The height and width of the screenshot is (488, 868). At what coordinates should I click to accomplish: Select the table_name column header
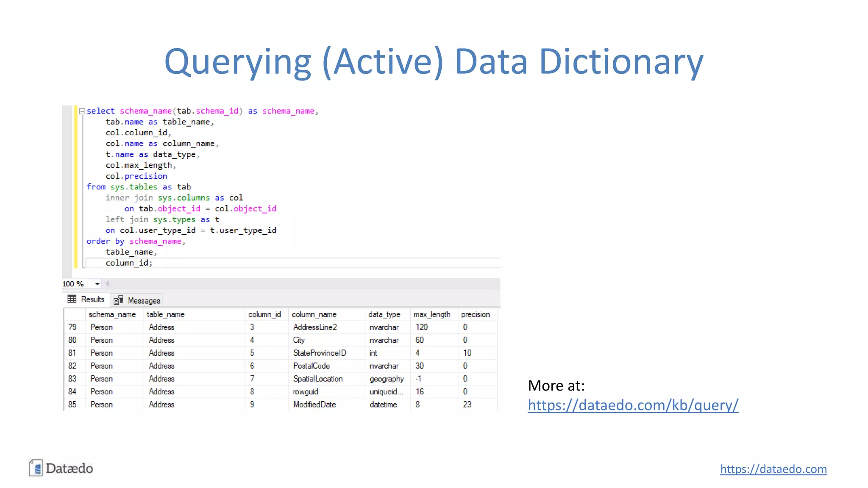coord(165,314)
